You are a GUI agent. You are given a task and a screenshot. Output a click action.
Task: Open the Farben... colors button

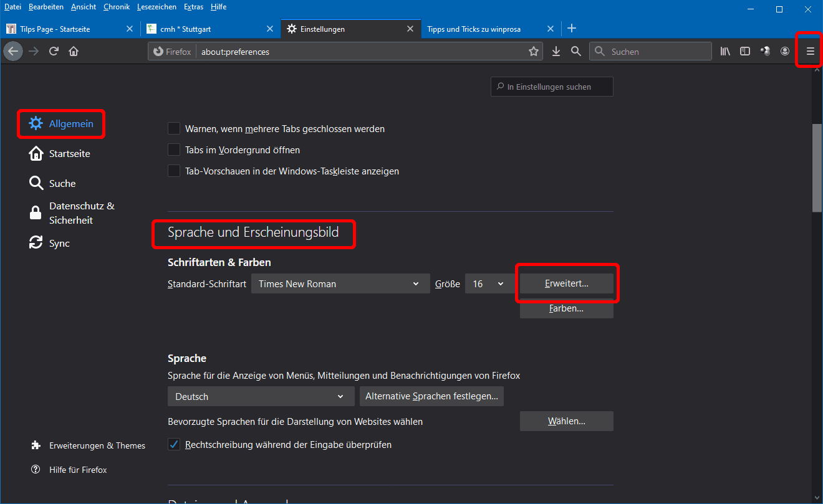[566, 309]
